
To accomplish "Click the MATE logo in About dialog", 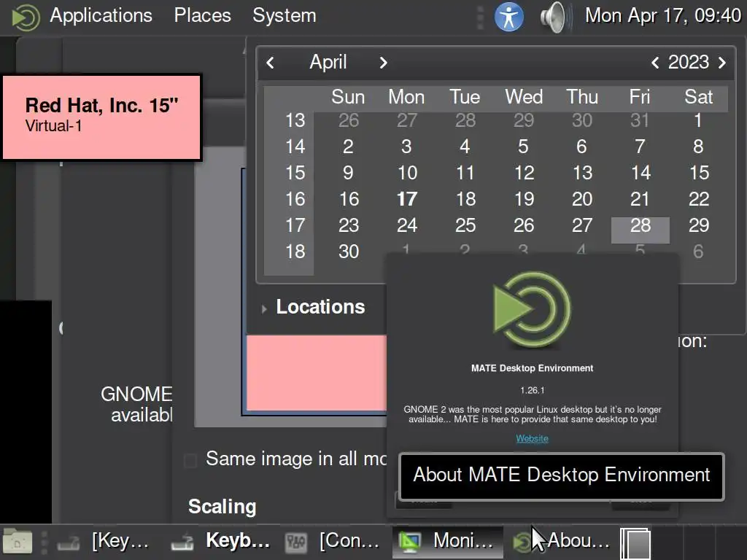I will point(531,308).
